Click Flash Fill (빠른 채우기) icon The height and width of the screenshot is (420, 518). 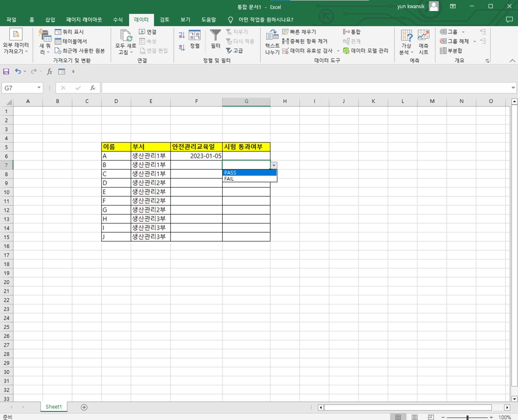coord(285,32)
